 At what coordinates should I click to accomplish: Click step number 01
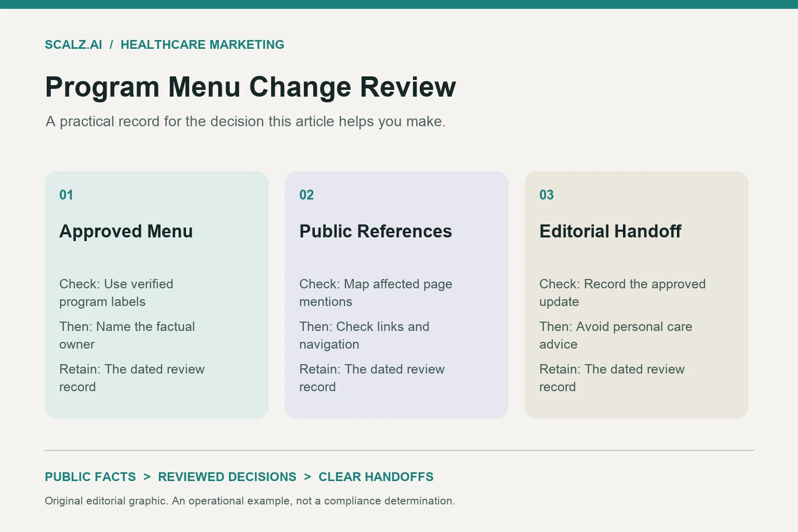coord(66,195)
